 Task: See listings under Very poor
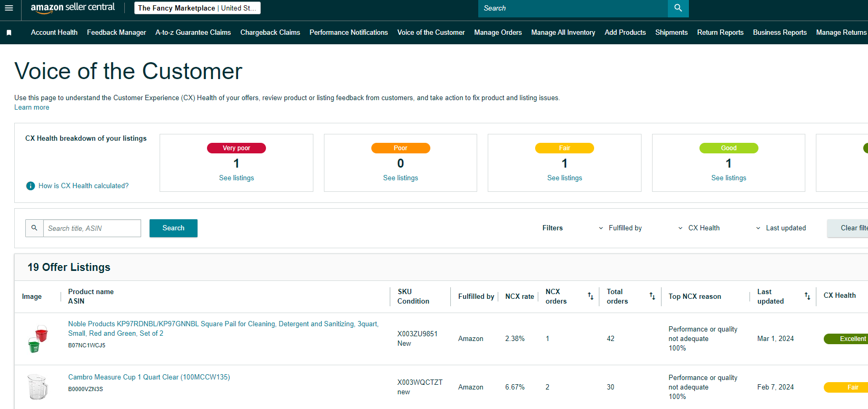coord(236,178)
